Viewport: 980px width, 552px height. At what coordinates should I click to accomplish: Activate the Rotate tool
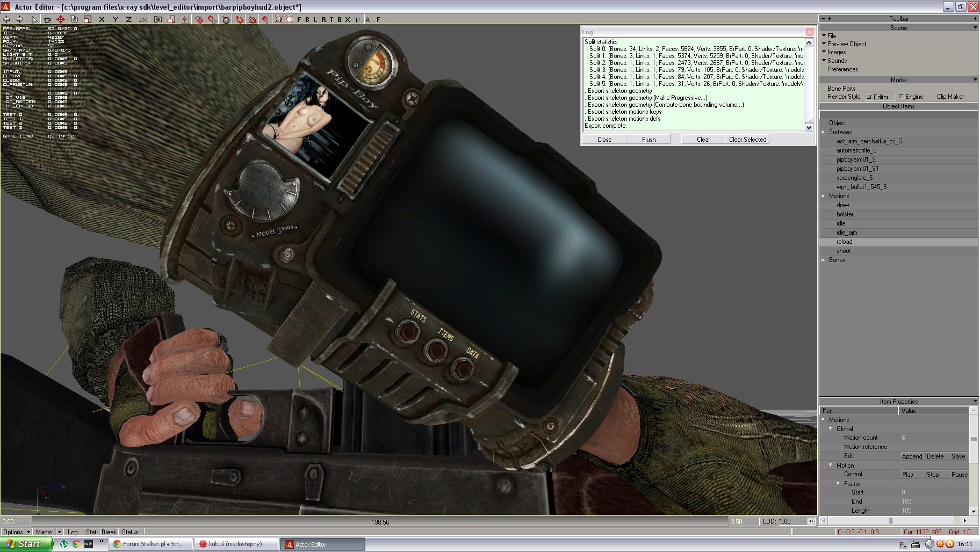coord(74,19)
